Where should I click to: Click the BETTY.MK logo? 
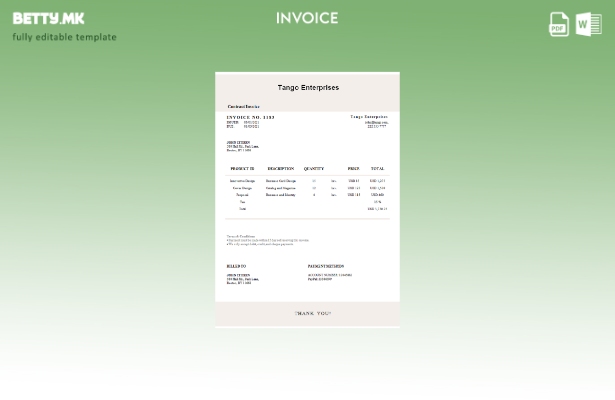[x=48, y=18]
